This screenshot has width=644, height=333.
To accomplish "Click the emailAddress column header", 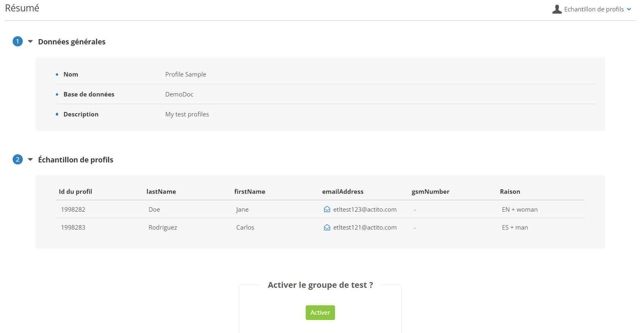I will click(x=343, y=192).
